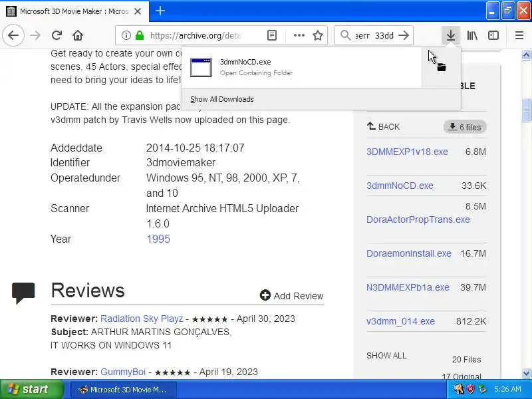Click the page scrollbar down arrow
The width and height of the screenshot is (532, 399).
tap(526, 374)
